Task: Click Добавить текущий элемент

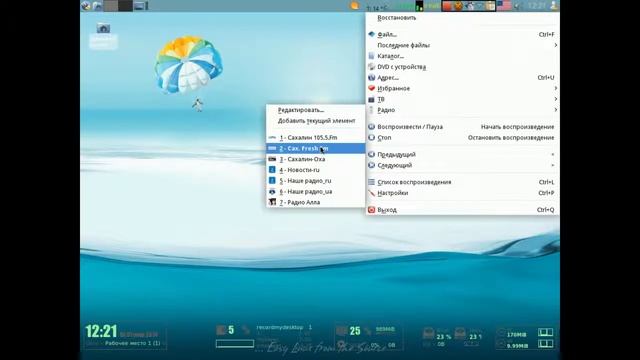Action: click(316, 121)
